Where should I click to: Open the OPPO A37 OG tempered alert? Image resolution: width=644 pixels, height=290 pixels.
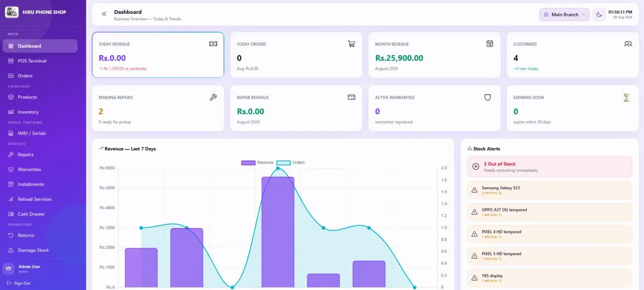[x=549, y=212]
